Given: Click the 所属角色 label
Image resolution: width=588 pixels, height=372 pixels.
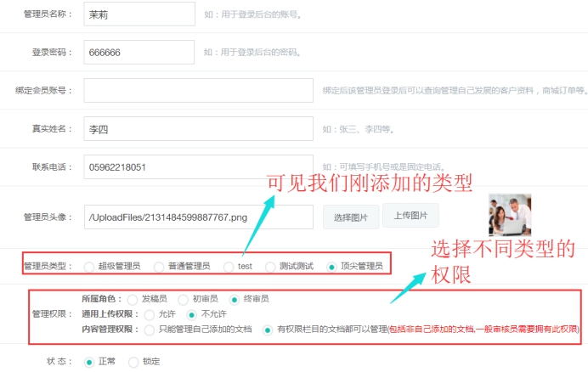Looking at the screenshot, I should coord(102,299).
